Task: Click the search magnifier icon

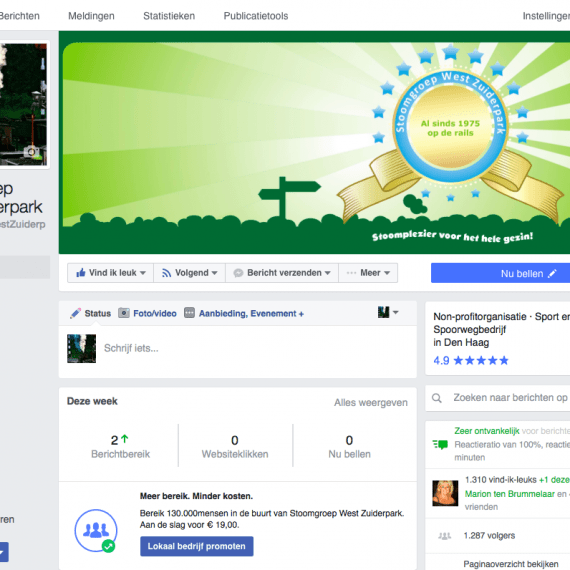Action: 437,398
